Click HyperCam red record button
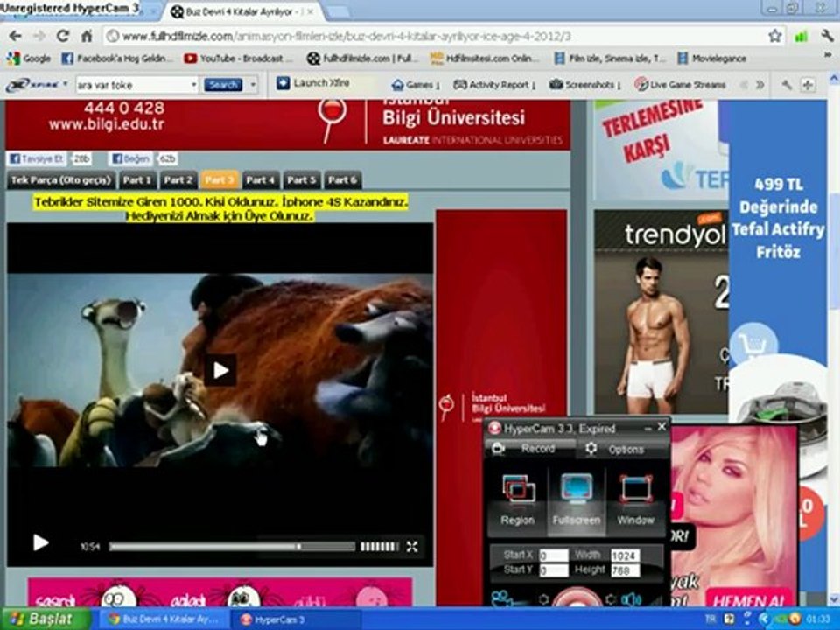Screen dimensions: 840x630 coord(577,598)
